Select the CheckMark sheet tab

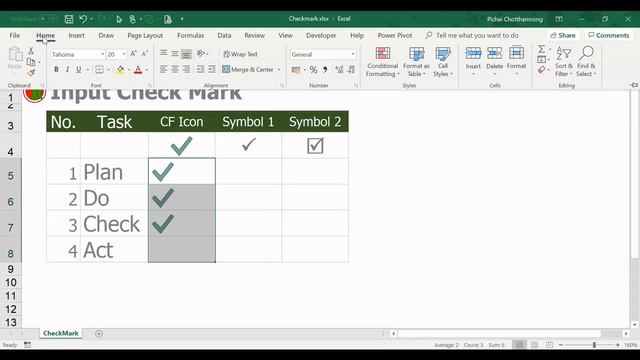tap(61, 333)
